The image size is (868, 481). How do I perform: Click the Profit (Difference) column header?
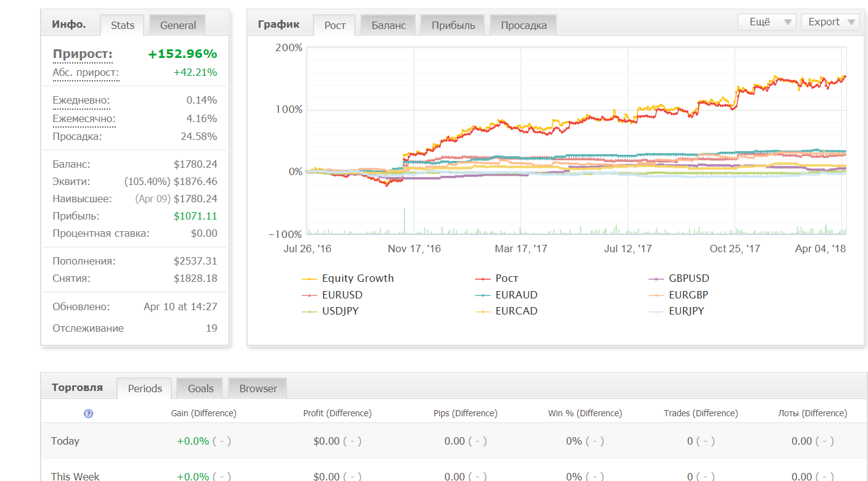click(x=338, y=413)
